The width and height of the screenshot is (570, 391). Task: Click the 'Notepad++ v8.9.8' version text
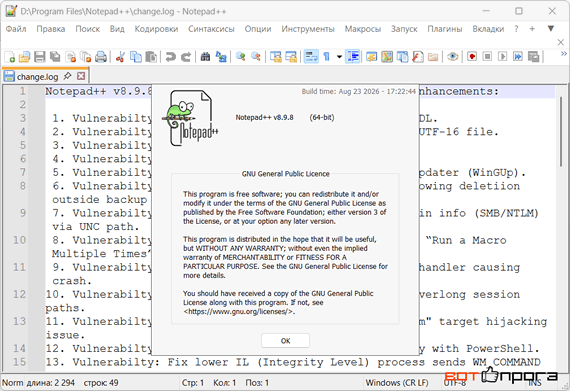click(x=265, y=117)
